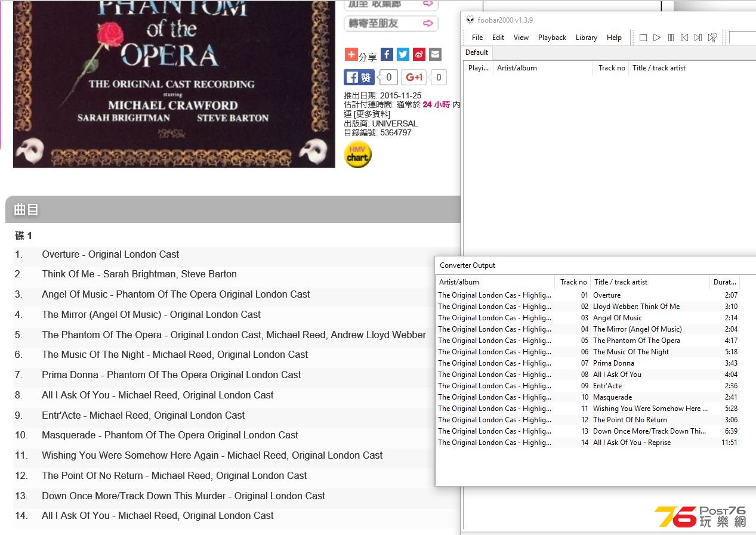The height and width of the screenshot is (535, 756).
Task: Sort Converter Output by Duration column
Action: pyautogui.click(x=725, y=282)
